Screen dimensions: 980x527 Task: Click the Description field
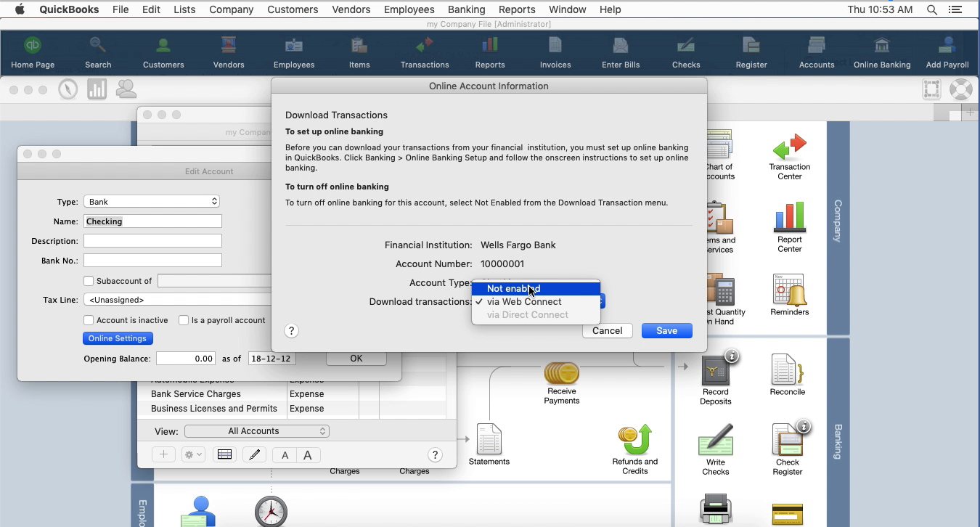tap(152, 241)
